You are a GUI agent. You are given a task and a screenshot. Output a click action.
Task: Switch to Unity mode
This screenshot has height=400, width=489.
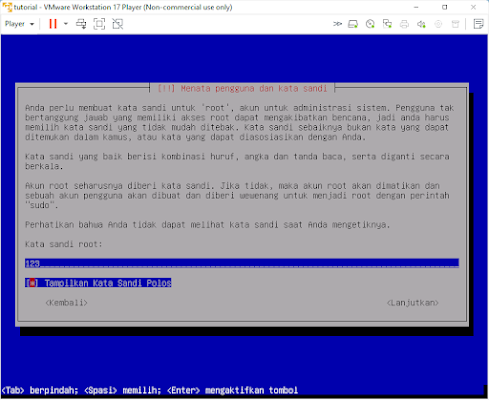[x=118, y=24]
